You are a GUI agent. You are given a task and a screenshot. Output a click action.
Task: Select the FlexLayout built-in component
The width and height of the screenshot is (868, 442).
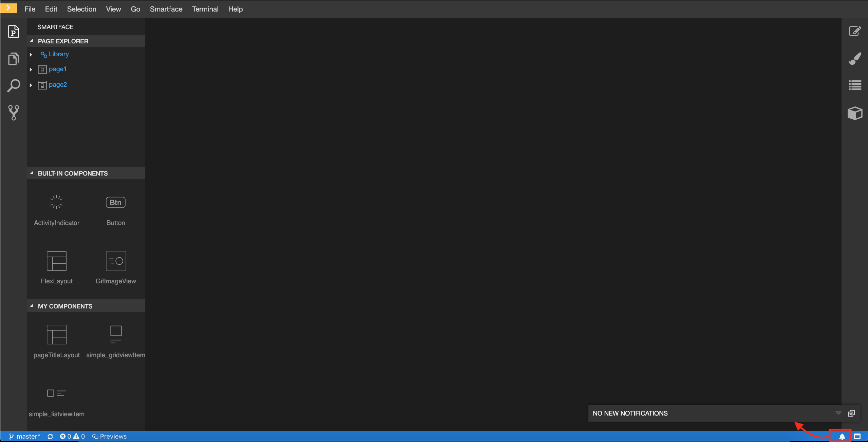[57, 268]
